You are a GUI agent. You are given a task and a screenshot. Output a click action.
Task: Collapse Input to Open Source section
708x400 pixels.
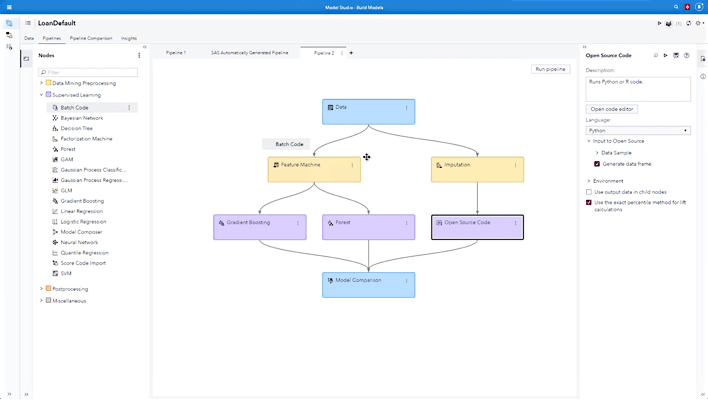pos(589,141)
